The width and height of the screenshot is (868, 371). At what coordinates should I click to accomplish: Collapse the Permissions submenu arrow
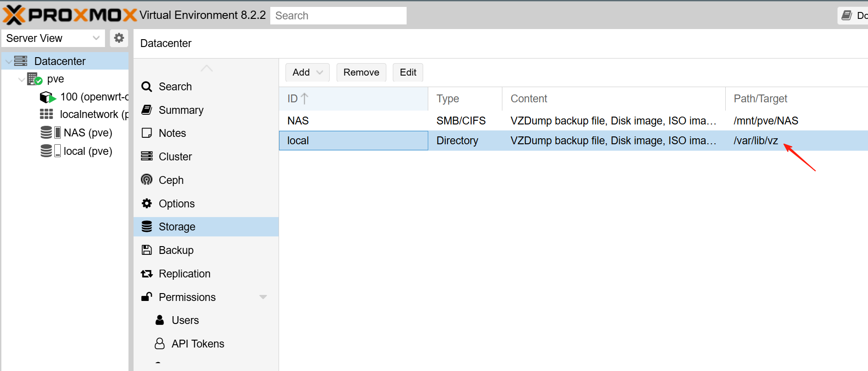[263, 297]
